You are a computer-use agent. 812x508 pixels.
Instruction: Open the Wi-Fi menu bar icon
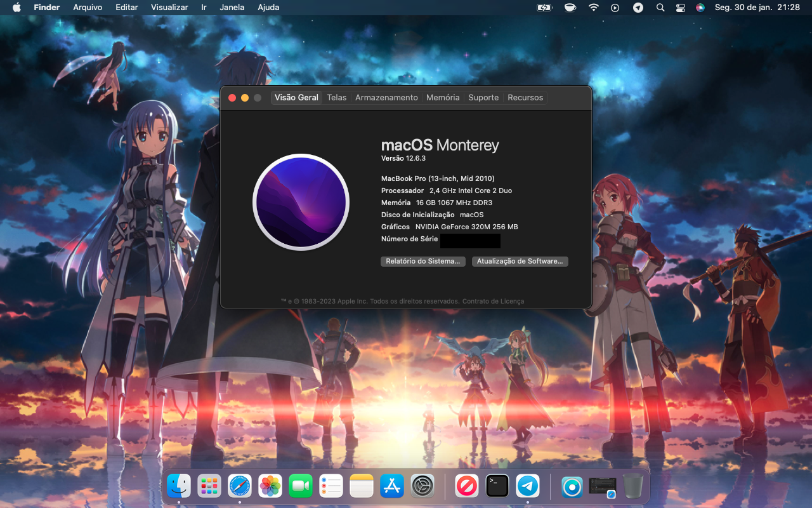[593, 8]
